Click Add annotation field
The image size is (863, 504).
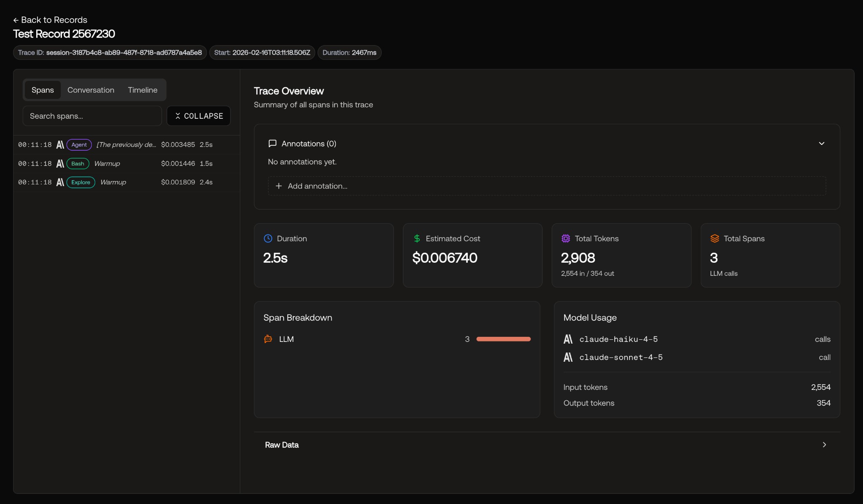coord(547,186)
